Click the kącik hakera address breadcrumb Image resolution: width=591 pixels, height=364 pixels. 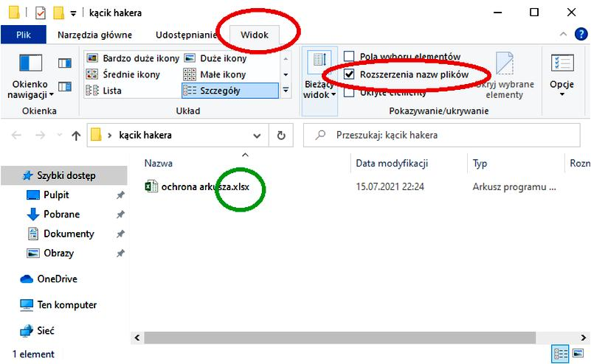pos(145,135)
